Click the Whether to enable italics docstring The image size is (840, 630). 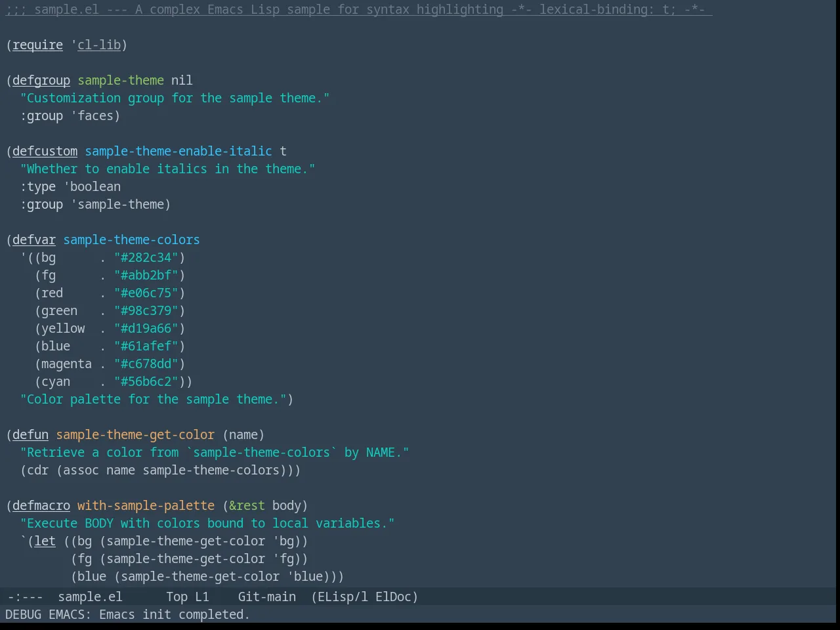pyautogui.click(x=168, y=169)
